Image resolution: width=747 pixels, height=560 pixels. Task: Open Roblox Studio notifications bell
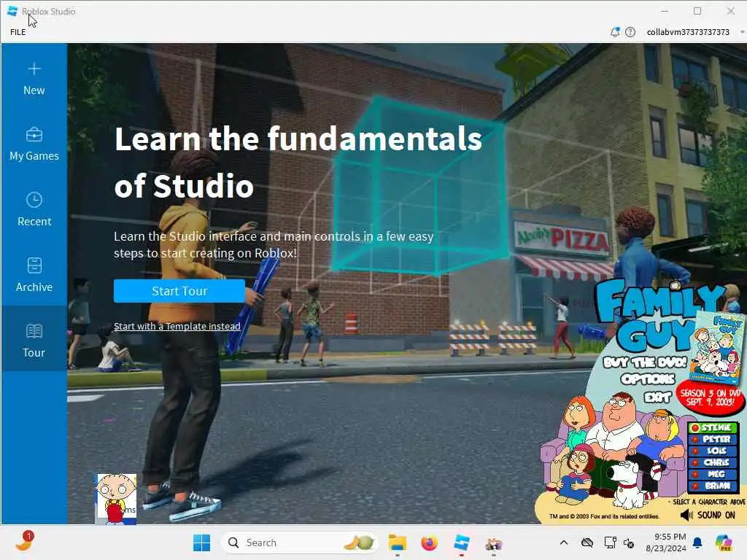(614, 32)
